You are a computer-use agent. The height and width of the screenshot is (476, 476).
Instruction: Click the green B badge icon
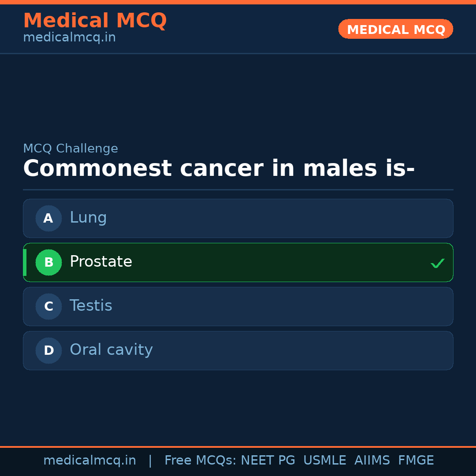(x=48, y=262)
